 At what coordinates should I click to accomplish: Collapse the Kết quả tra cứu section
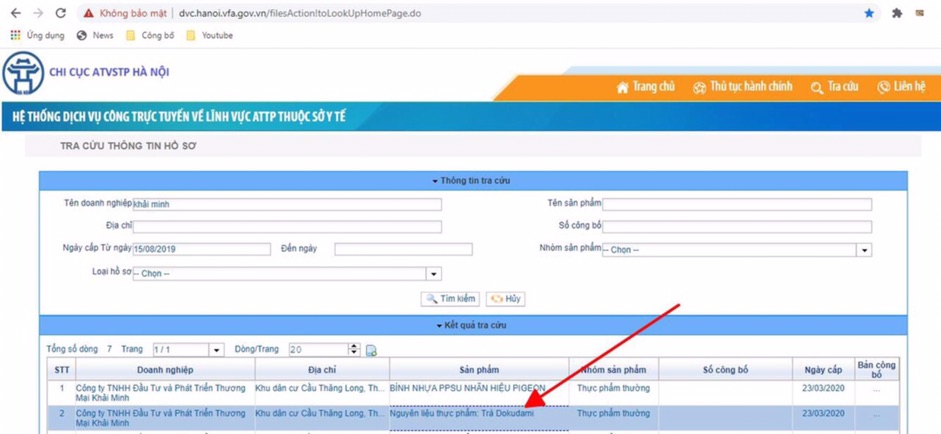pos(472,326)
